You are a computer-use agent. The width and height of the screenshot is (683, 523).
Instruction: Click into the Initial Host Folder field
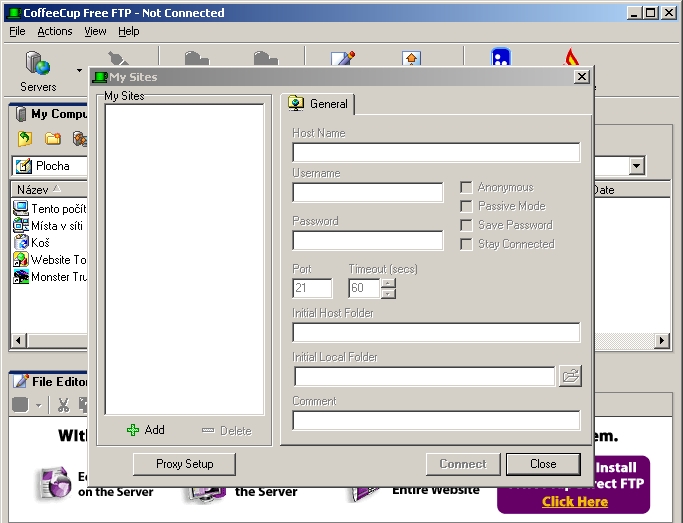pyautogui.click(x=436, y=333)
